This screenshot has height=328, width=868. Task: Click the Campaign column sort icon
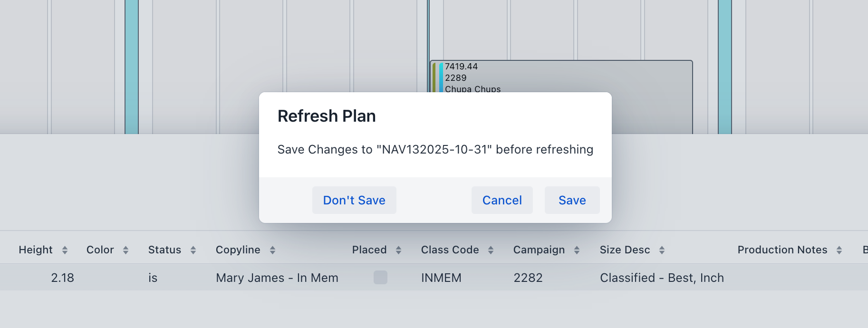click(x=577, y=250)
